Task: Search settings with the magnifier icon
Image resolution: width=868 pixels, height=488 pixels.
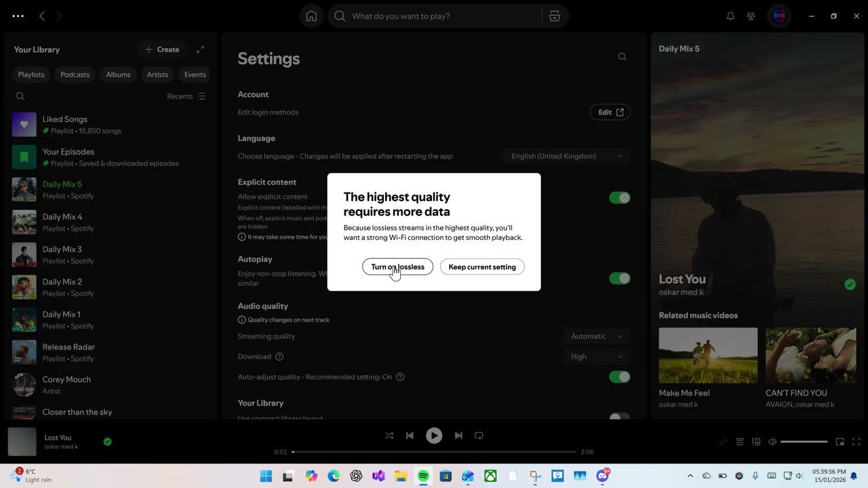Action: tap(622, 57)
